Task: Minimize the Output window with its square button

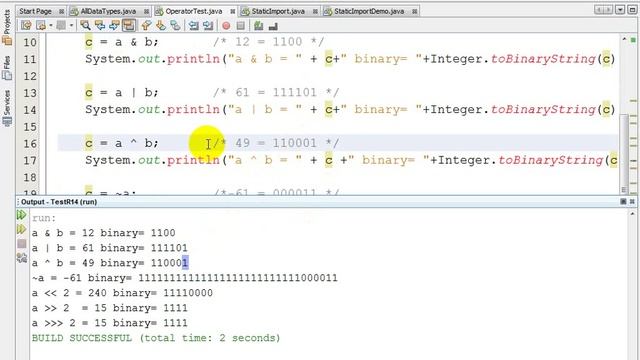Action: tap(623, 202)
